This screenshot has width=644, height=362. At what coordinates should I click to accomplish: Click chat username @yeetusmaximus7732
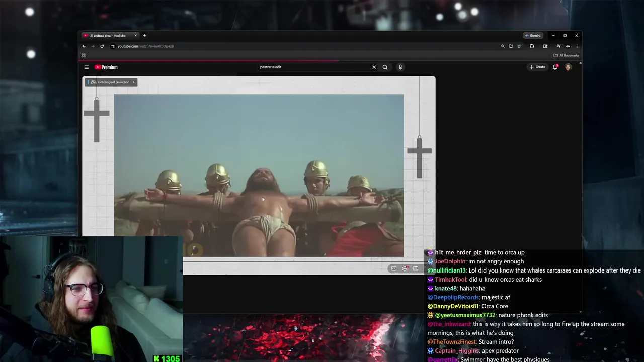(465, 315)
